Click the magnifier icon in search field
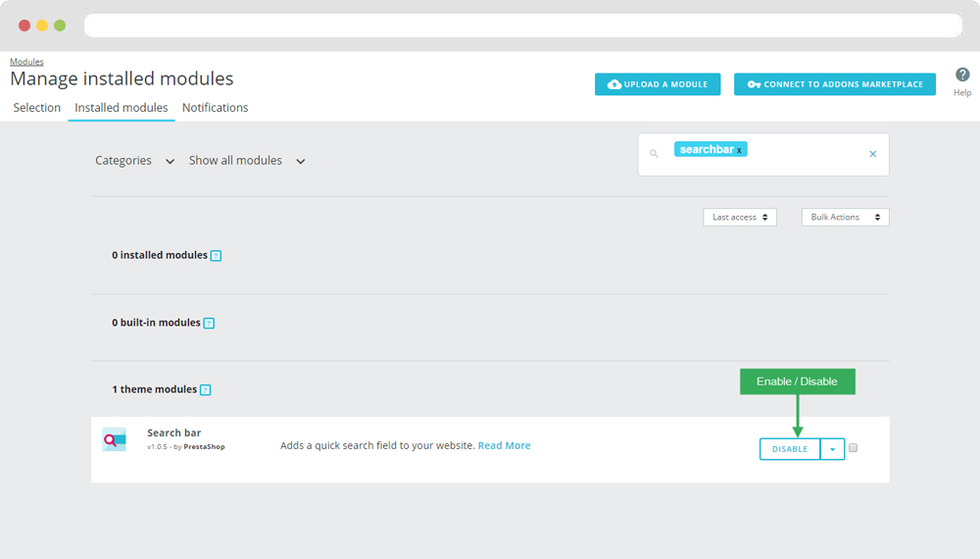 (654, 154)
